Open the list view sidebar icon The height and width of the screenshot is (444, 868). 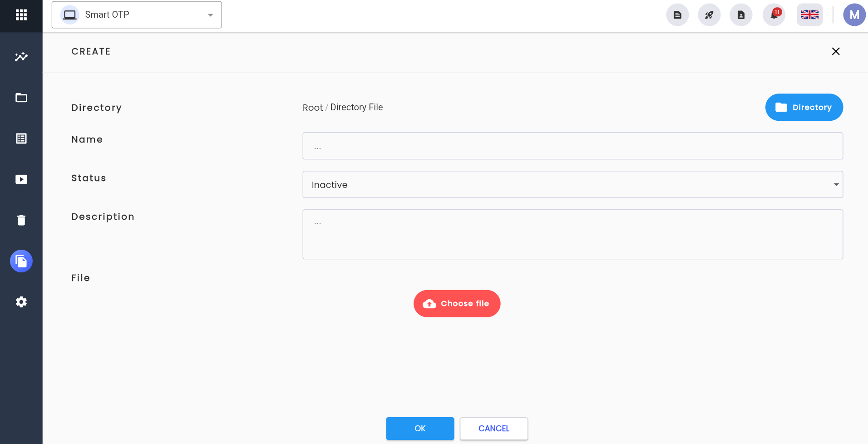21,138
